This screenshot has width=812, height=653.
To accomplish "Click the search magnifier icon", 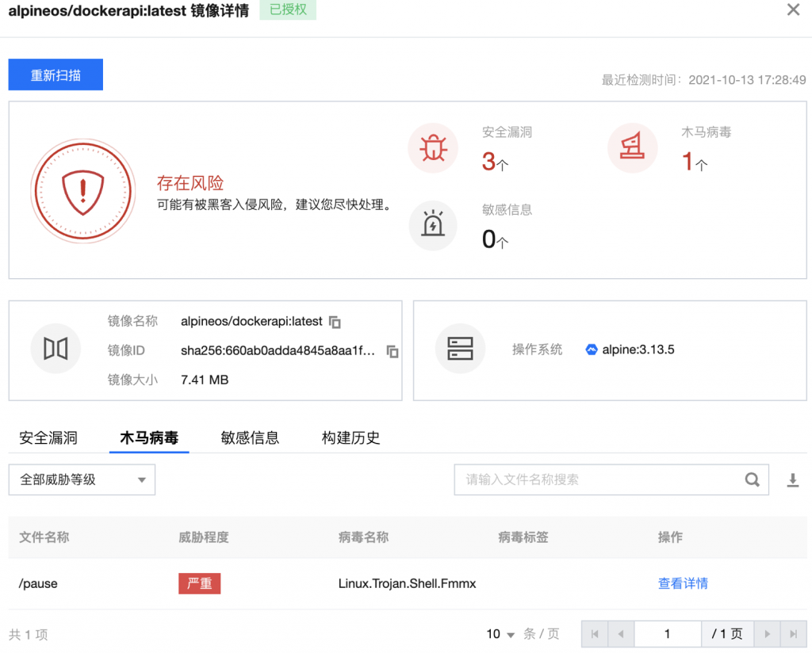I will 752,479.
